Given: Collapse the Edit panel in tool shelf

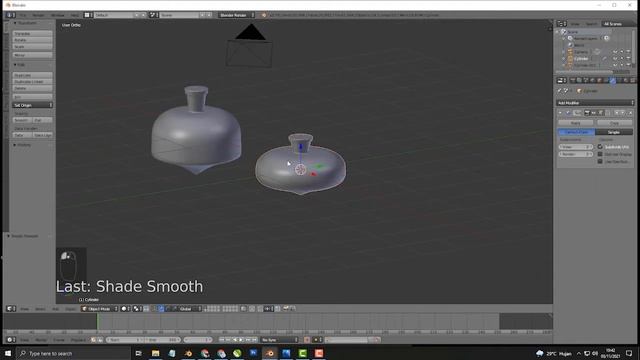Looking at the screenshot, I should click(15, 65).
